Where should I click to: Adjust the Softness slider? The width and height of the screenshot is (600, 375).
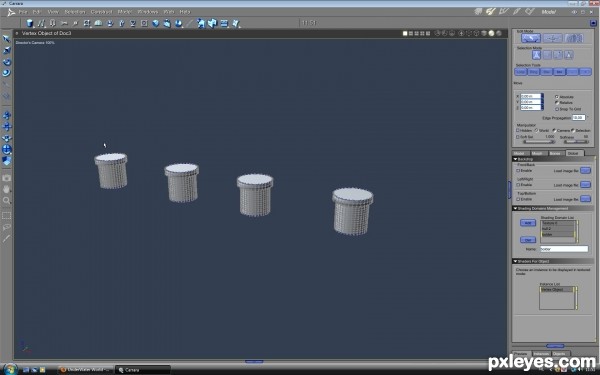click(576, 142)
